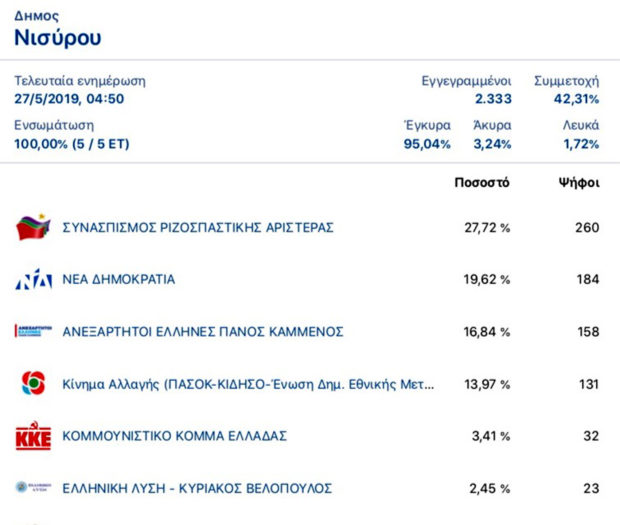The width and height of the screenshot is (620, 525).
Task: Click the invalid votes value 3,24%
Action: point(493,144)
